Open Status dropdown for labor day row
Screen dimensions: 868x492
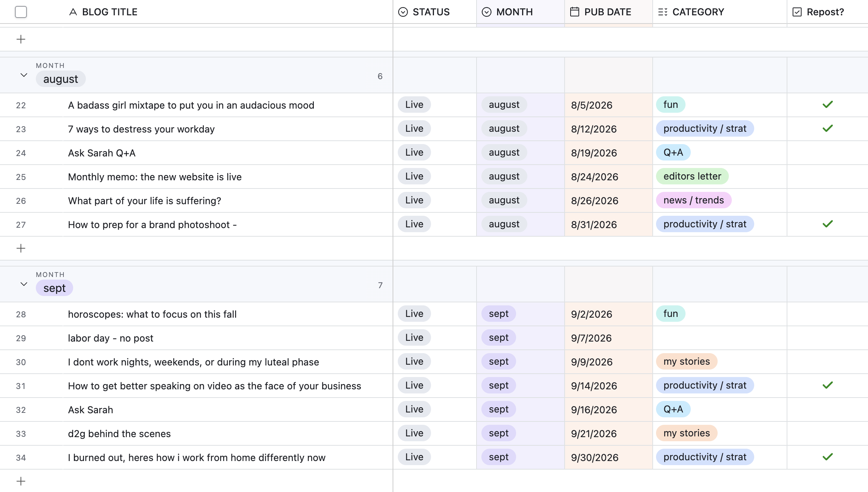pos(414,337)
